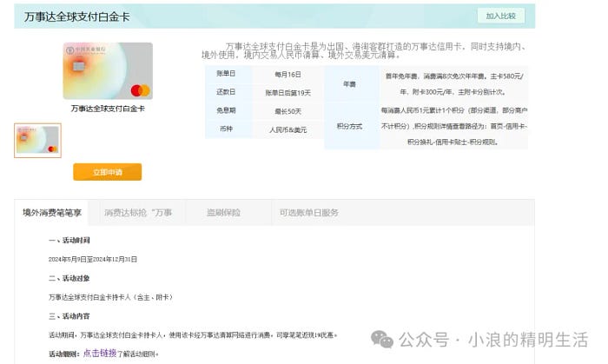The width and height of the screenshot is (608, 364).
Task: Click the points description 每消费人民币1元
Action: 453,126
